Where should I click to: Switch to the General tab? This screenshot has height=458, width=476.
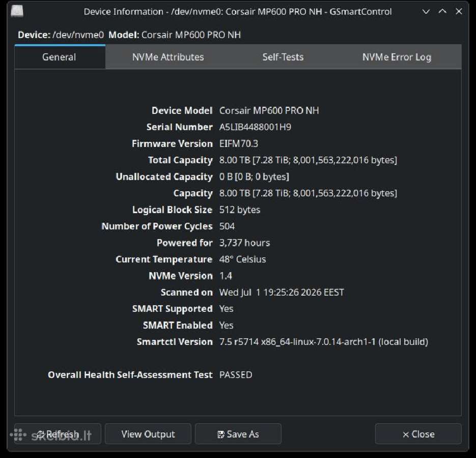pyautogui.click(x=60, y=57)
